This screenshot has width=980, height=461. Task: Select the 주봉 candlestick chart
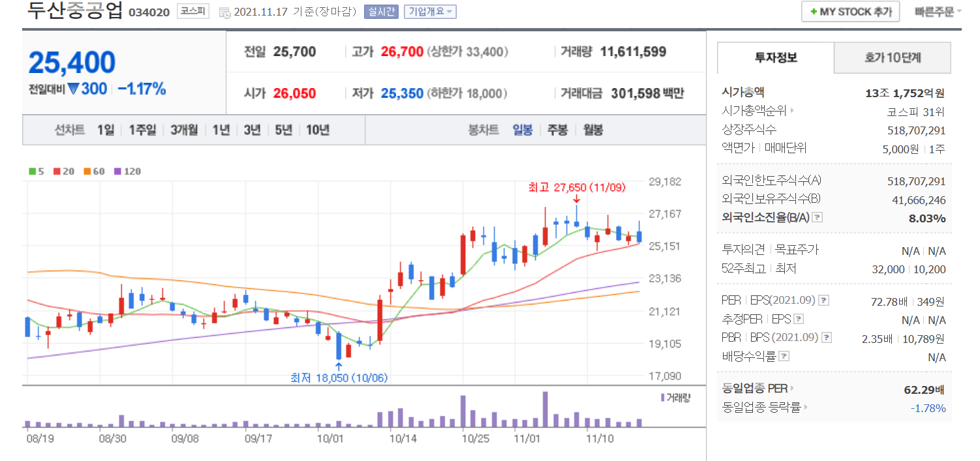coord(557,130)
